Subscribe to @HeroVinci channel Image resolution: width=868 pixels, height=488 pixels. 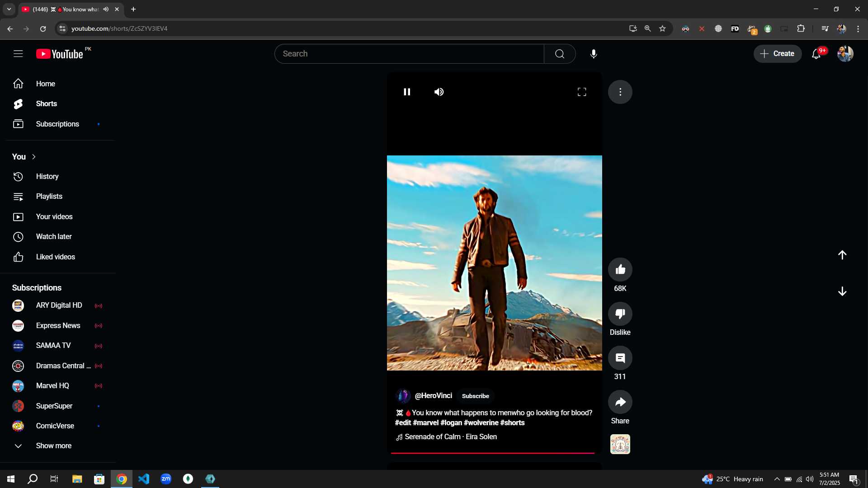point(475,396)
